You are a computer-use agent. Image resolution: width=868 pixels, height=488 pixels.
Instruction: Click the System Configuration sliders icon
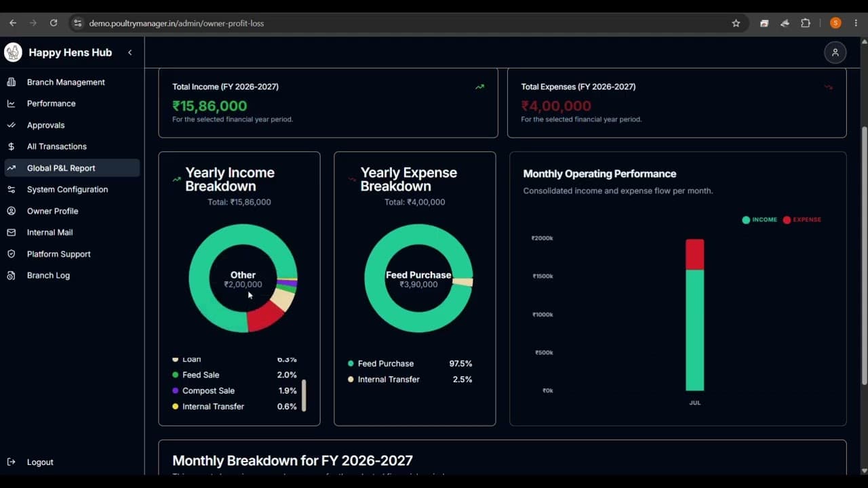(x=11, y=190)
